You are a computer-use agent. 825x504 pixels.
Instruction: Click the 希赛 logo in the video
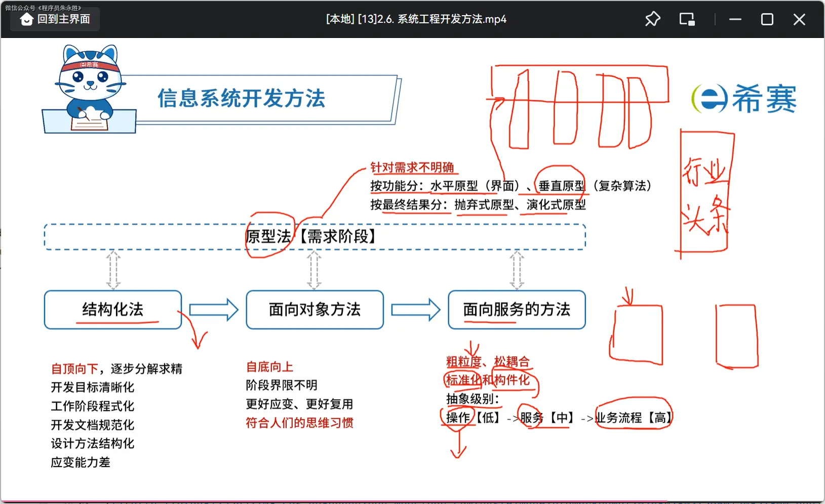pos(744,99)
